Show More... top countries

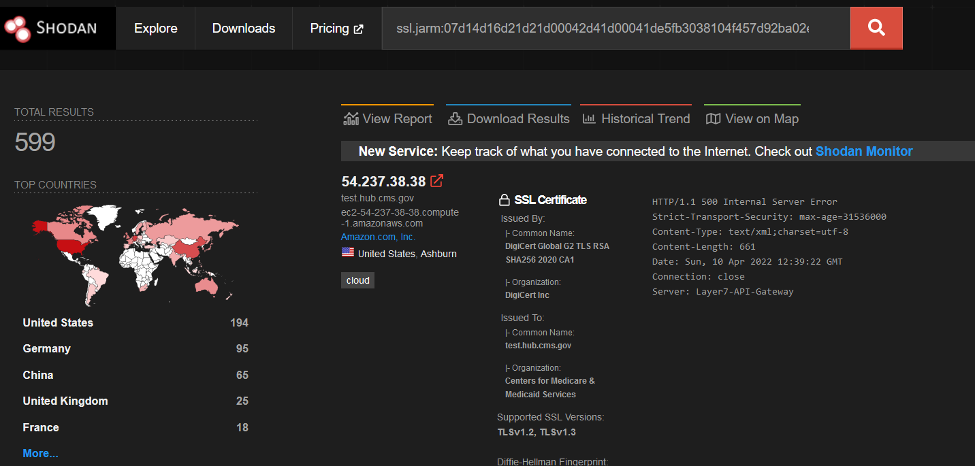click(x=41, y=454)
